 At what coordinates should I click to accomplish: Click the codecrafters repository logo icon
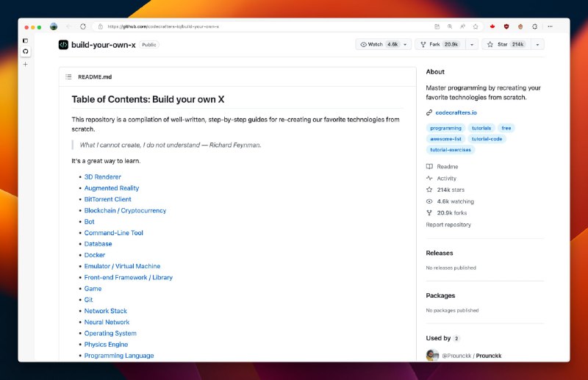(x=63, y=45)
